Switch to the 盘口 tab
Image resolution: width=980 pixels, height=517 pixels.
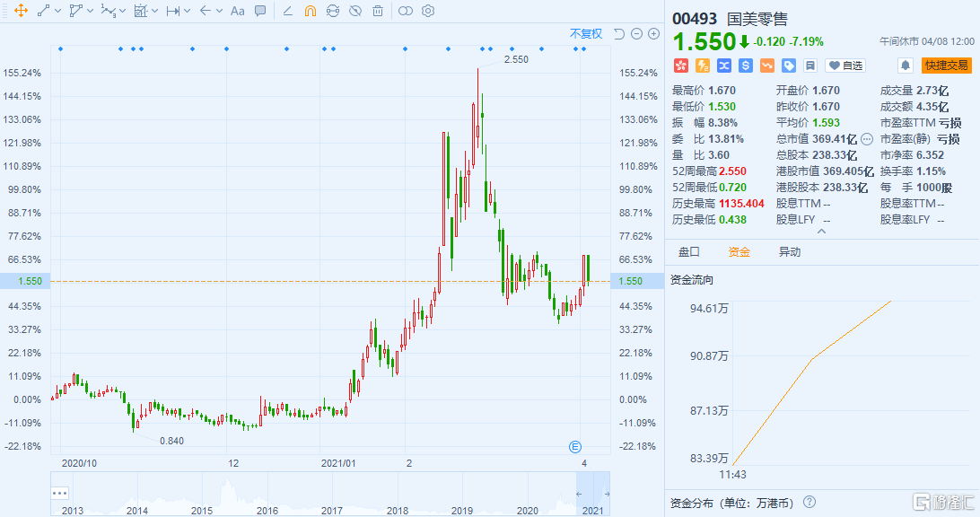688,252
